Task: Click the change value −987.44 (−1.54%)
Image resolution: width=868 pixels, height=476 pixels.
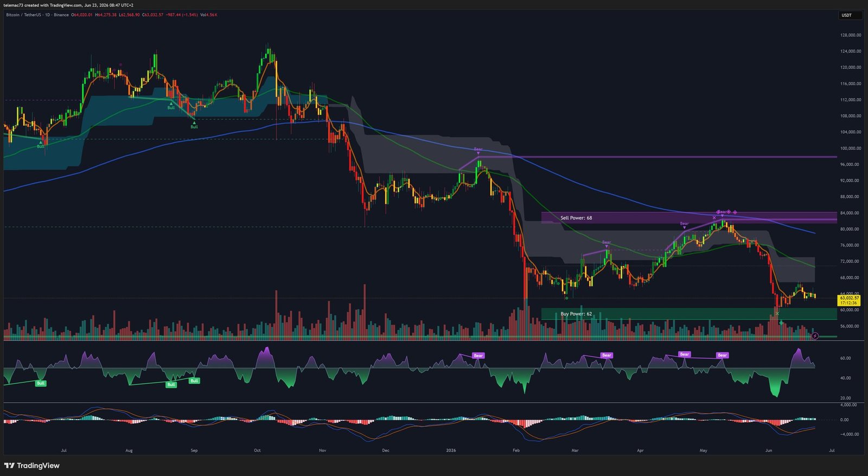Action: click(182, 15)
